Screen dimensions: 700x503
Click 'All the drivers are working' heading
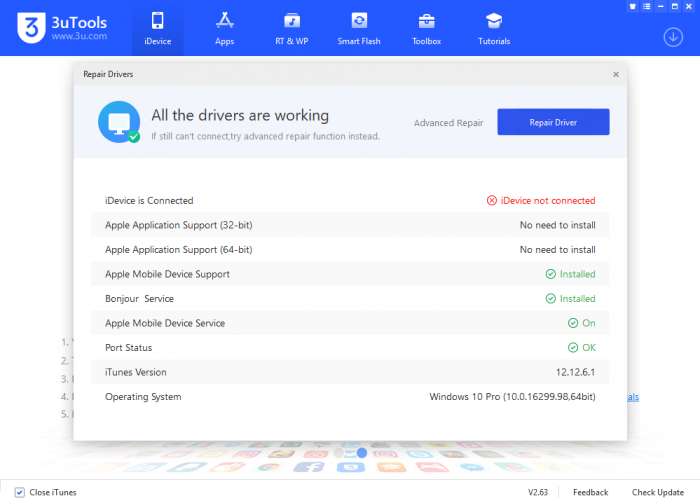point(240,115)
